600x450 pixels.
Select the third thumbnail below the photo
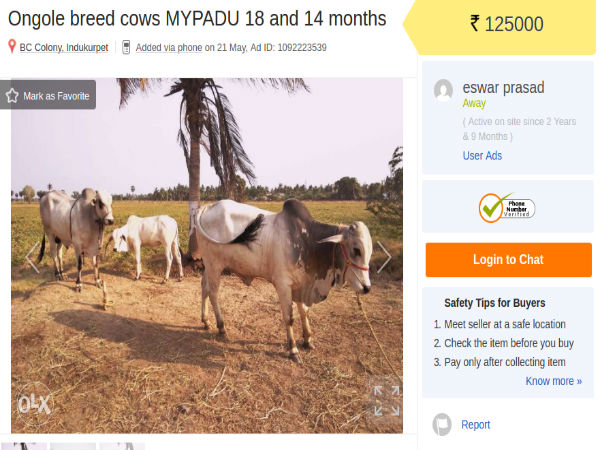tap(122, 446)
